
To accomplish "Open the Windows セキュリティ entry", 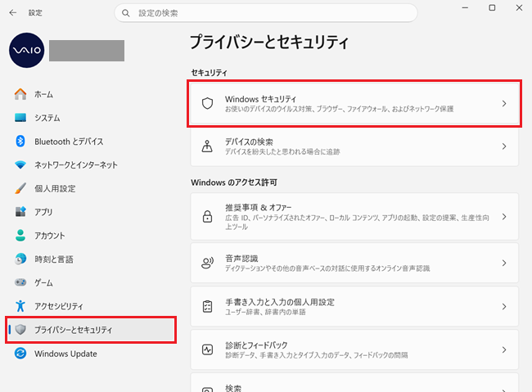I will 354,103.
